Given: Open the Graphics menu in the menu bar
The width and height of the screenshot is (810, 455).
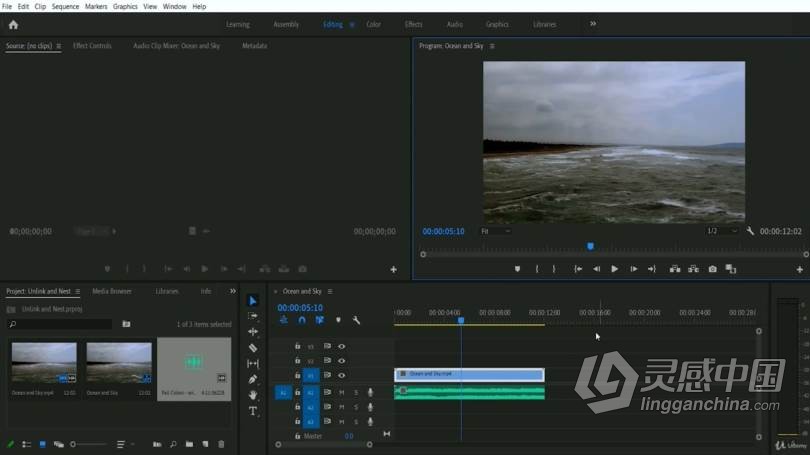Looking at the screenshot, I should (125, 7).
